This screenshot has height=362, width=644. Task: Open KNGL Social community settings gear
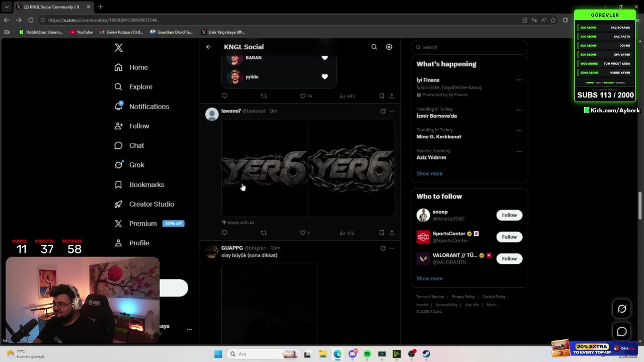click(x=389, y=47)
